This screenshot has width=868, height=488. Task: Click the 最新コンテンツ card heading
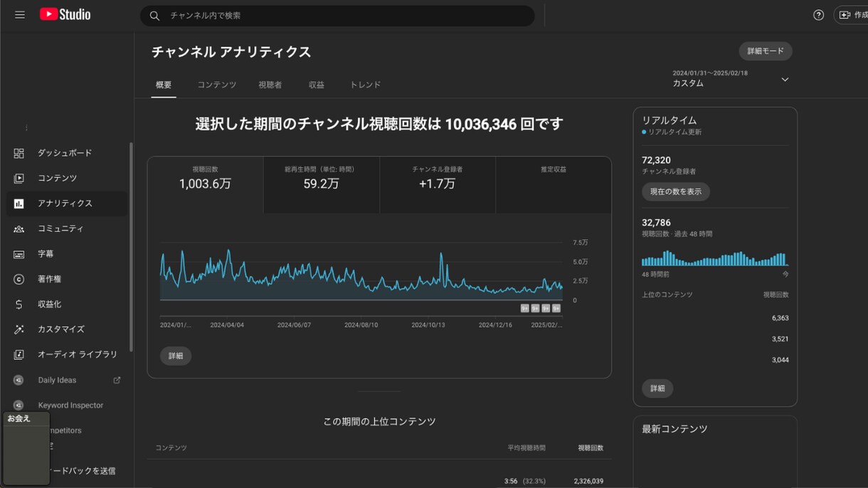[x=674, y=429]
